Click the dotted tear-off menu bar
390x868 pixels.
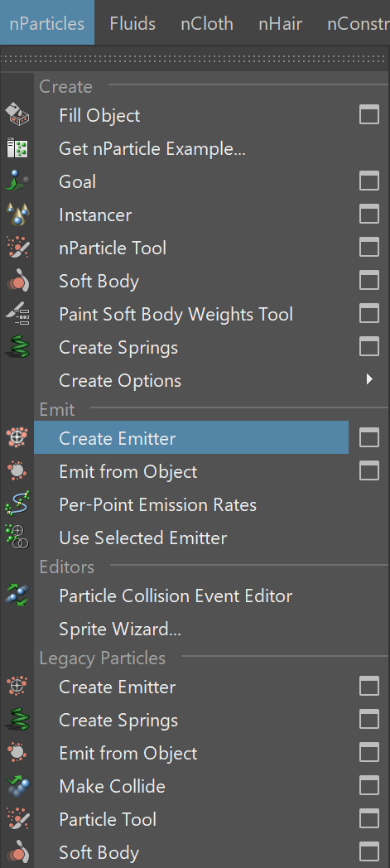[x=195, y=58]
